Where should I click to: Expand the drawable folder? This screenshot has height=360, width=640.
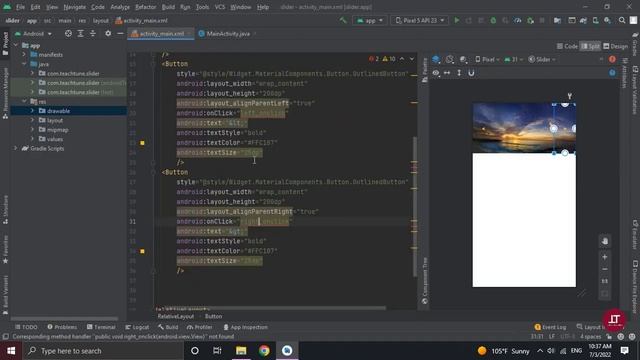(32, 111)
